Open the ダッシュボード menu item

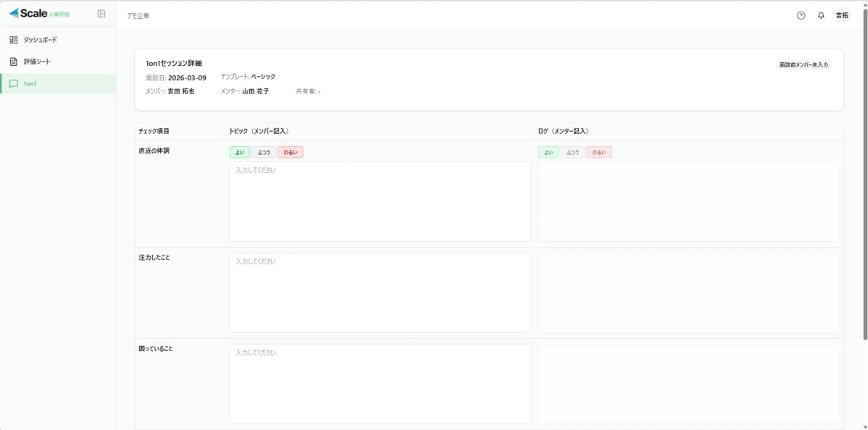point(40,40)
